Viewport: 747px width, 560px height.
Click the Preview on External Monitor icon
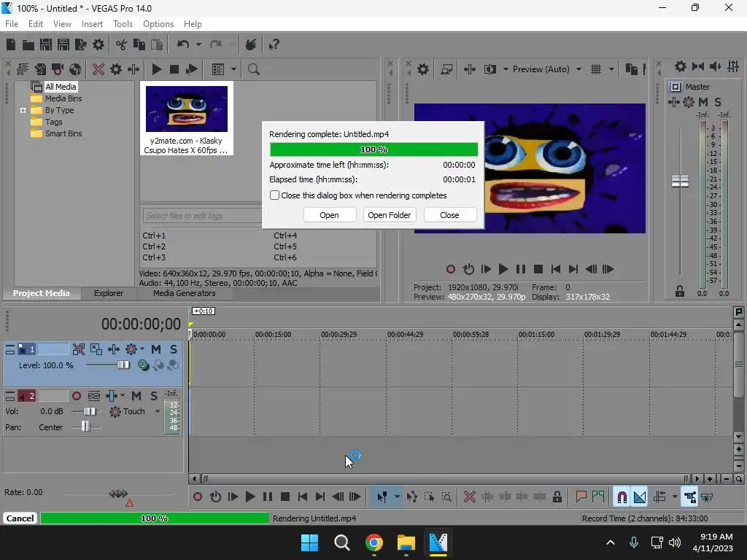[x=446, y=69]
